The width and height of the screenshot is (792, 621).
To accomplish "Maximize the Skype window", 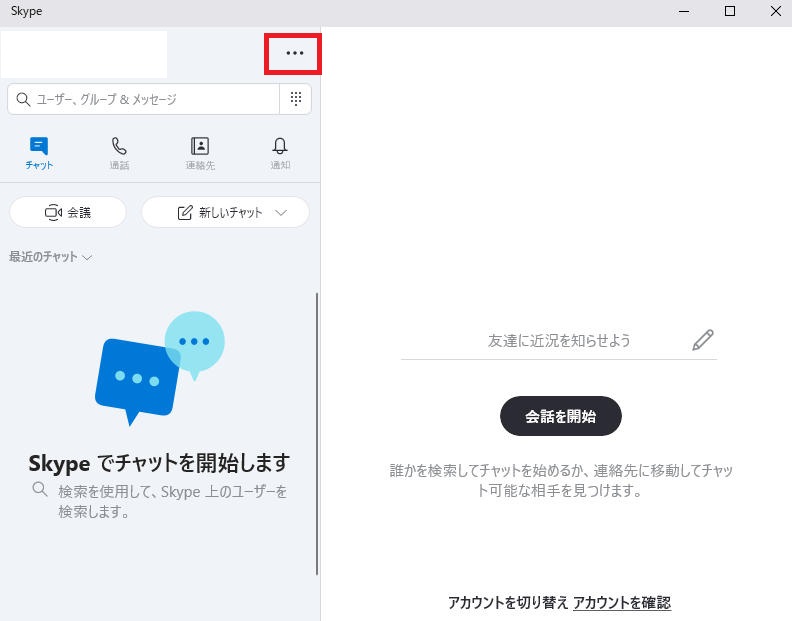I will (x=729, y=11).
